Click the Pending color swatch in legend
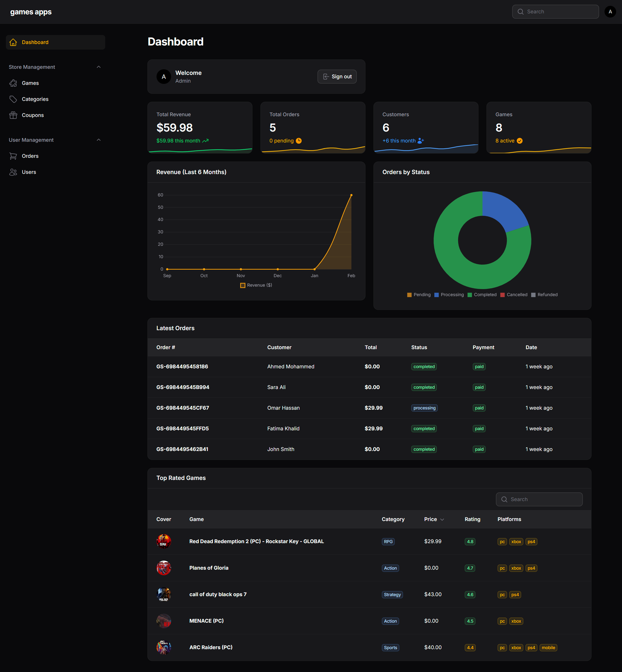 [409, 295]
